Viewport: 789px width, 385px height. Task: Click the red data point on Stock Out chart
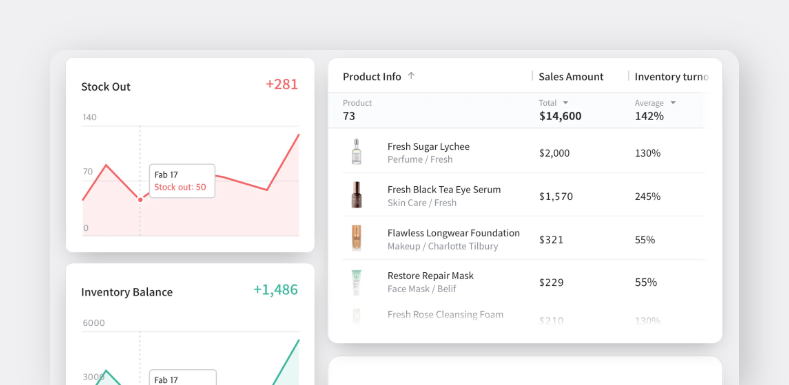[x=140, y=200]
